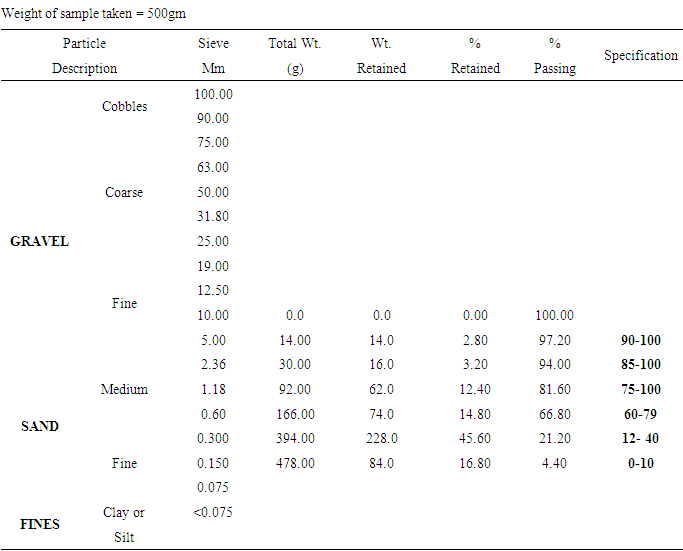This screenshot has width=683, height=551.
Task: Select the 'Clay or Silt' cell
Action: [x=124, y=524]
